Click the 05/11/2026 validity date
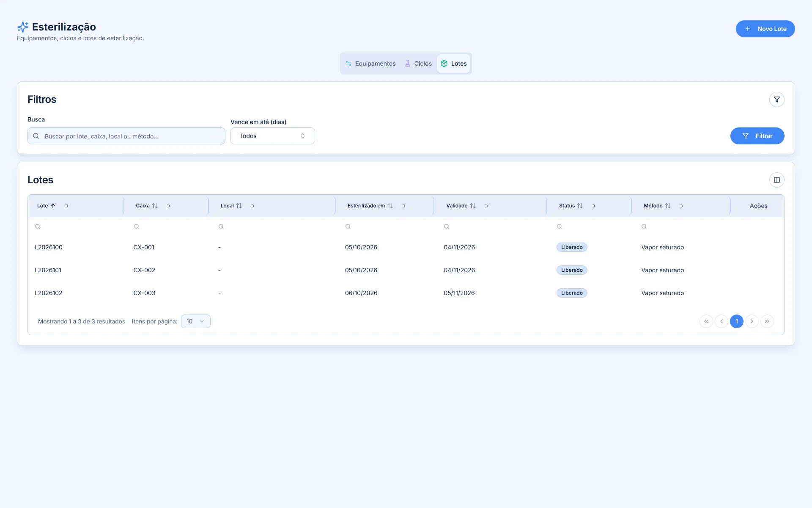The image size is (812, 508). pyautogui.click(x=459, y=293)
